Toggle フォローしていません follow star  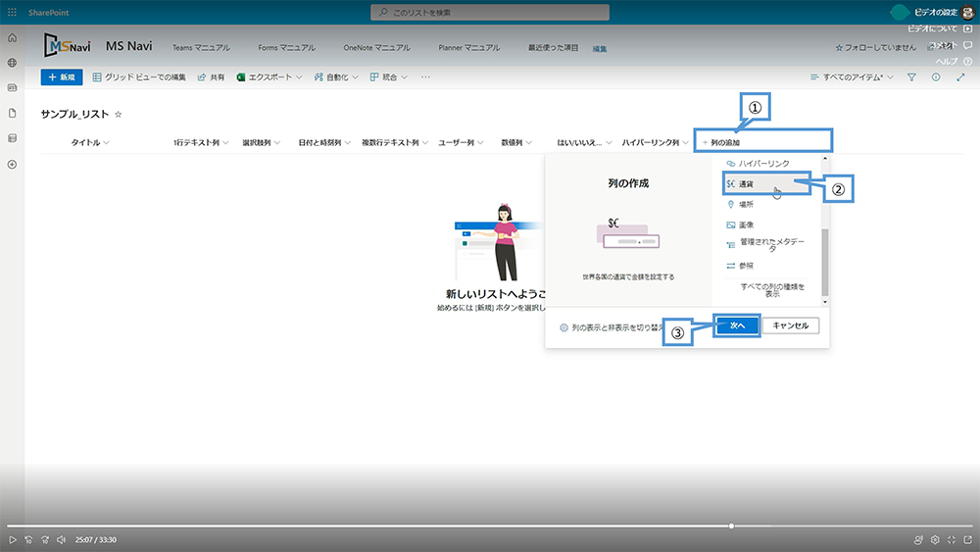[x=839, y=47]
